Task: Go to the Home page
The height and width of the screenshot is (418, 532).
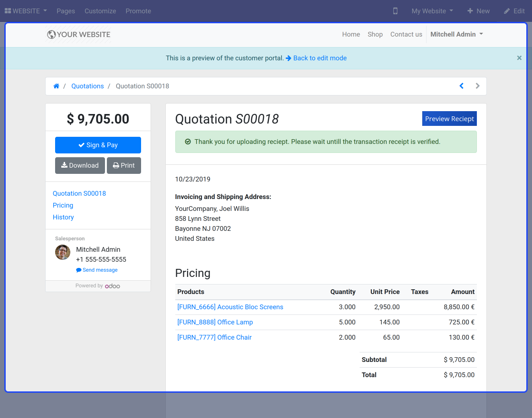Action: coord(351,34)
